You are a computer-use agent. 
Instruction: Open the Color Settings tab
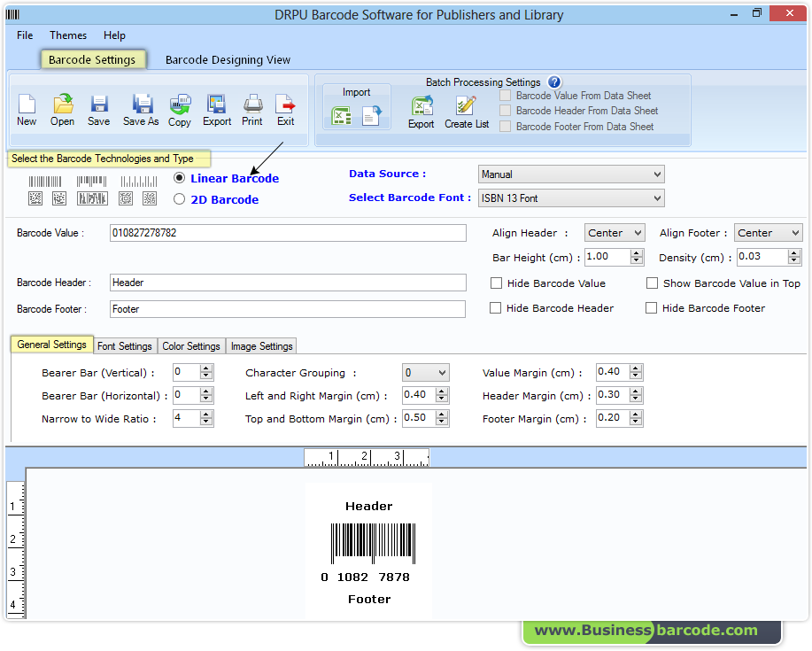tap(191, 346)
